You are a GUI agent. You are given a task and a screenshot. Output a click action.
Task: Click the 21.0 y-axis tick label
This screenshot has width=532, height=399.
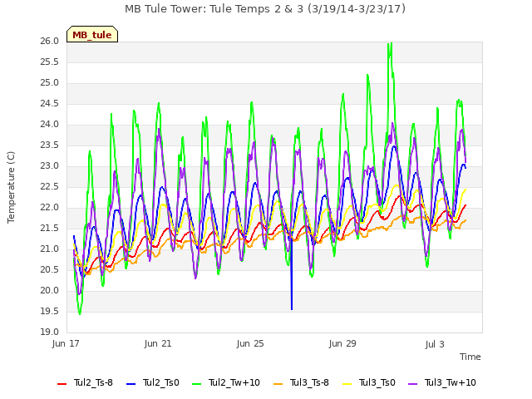pos(50,249)
